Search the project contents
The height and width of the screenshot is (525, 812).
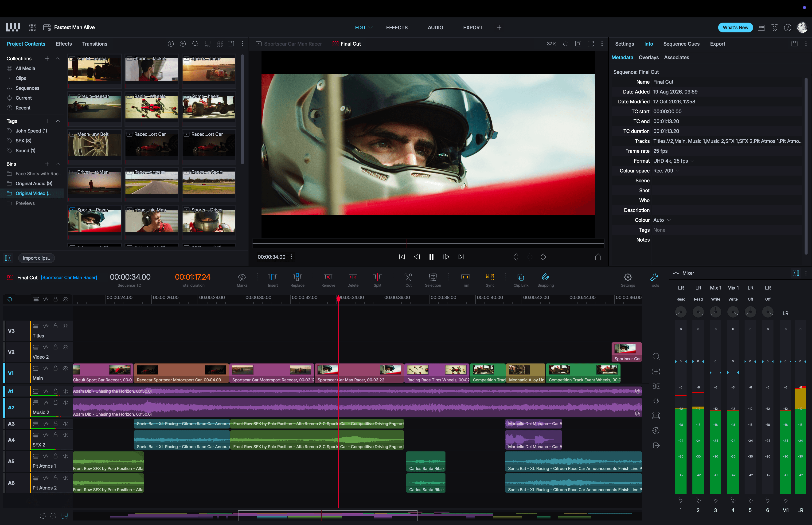(195, 44)
